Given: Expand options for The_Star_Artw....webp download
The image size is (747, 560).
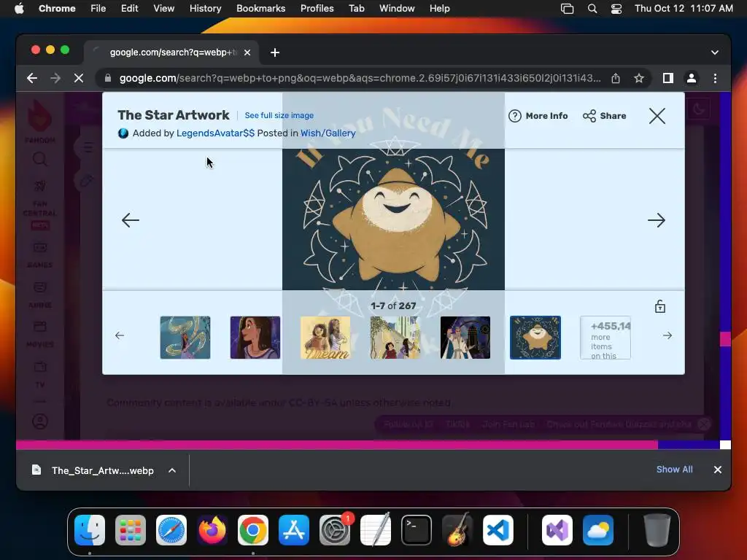Looking at the screenshot, I should (x=172, y=470).
